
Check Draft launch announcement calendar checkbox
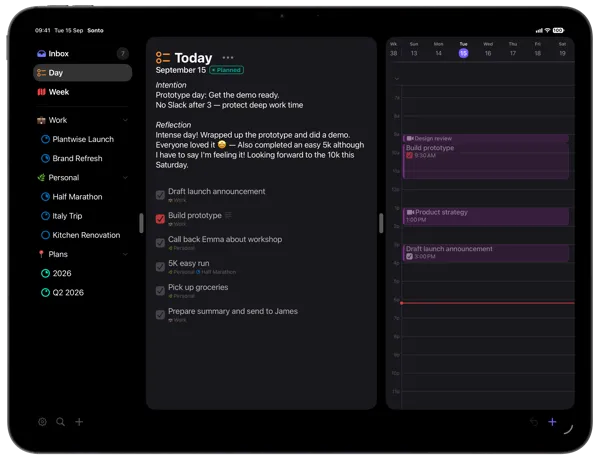tap(409, 256)
